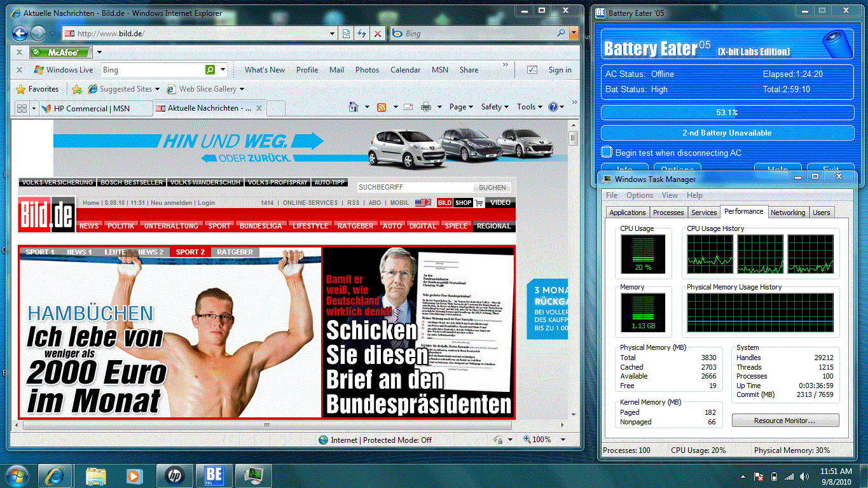
Task: Open search provider dropdown arrow
Action: pyautogui.click(x=574, y=33)
